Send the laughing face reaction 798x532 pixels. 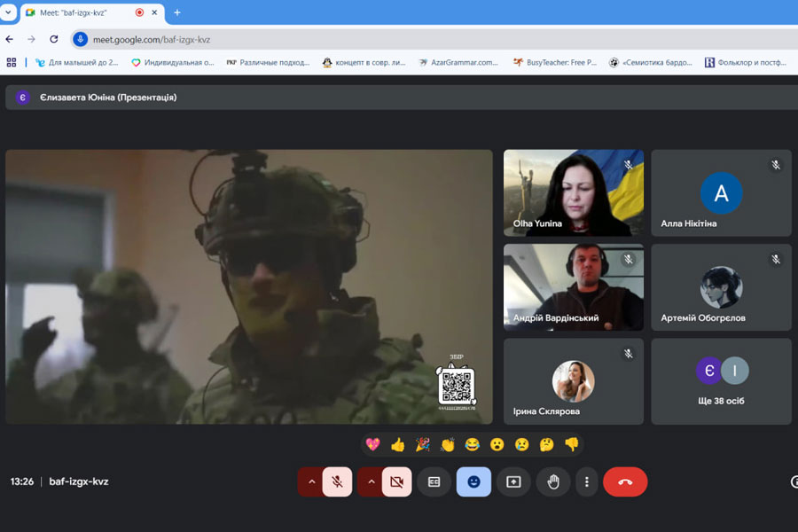click(x=473, y=444)
